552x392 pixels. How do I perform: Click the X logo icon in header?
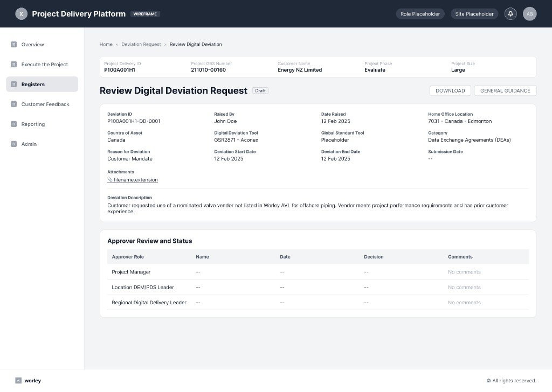[21, 13]
